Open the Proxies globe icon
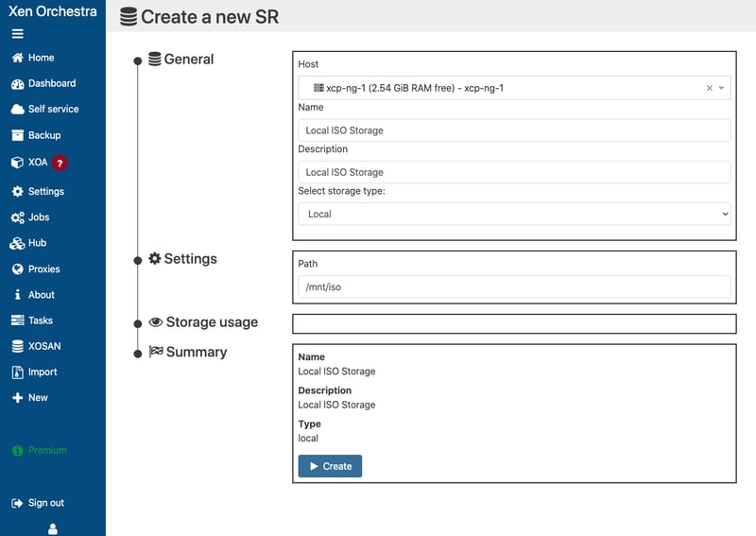The image size is (756, 536). (17, 269)
